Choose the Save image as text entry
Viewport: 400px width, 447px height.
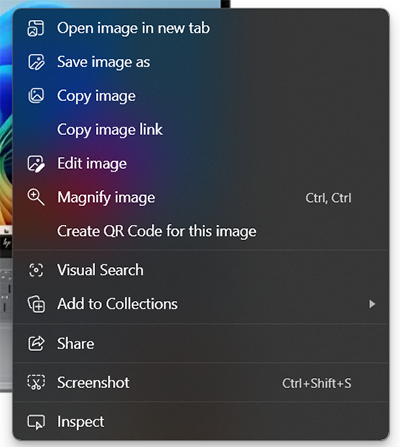[104, 62]
